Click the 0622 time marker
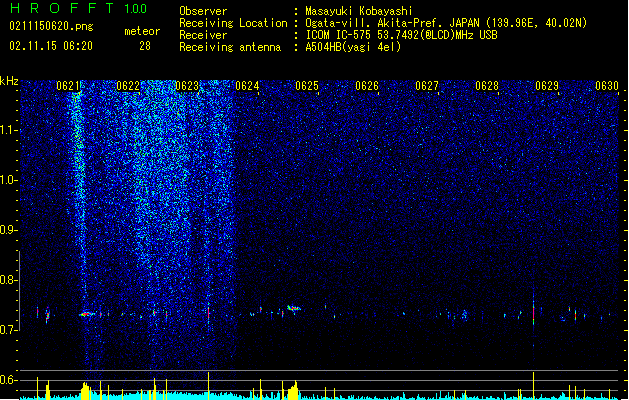 click(128, 86)
